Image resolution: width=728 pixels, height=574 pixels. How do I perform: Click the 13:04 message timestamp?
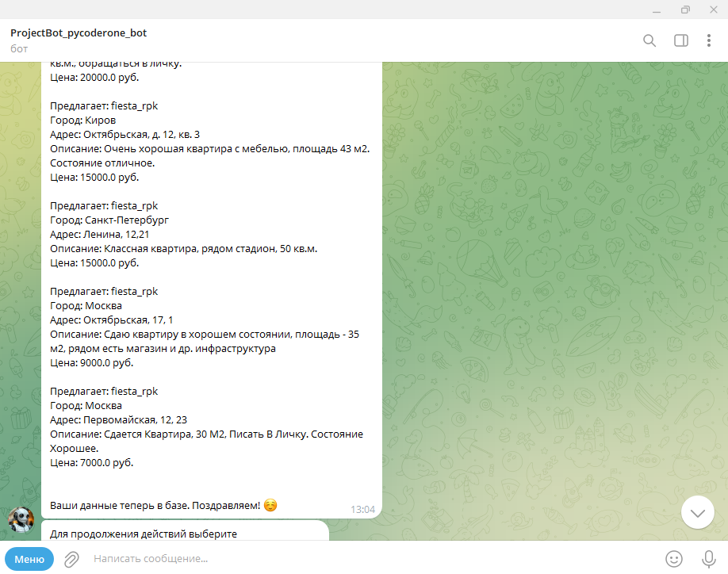(x=362, y=510)
